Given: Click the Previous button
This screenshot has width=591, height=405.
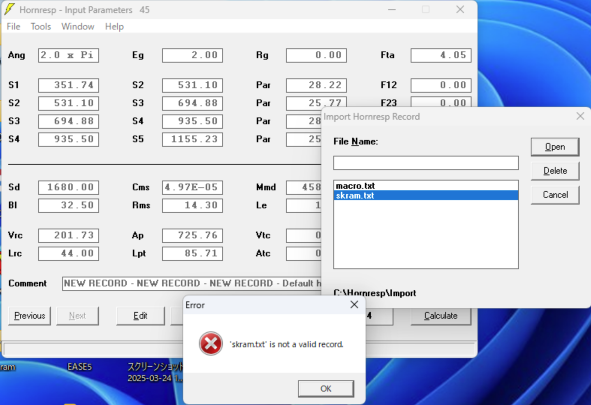Looking at the screenshot, I should [29, 316].
